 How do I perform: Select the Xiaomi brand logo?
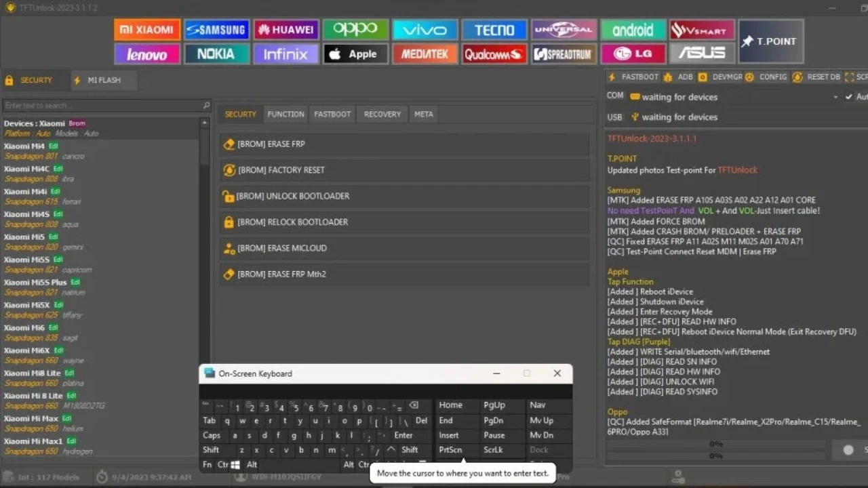point(147,30)
